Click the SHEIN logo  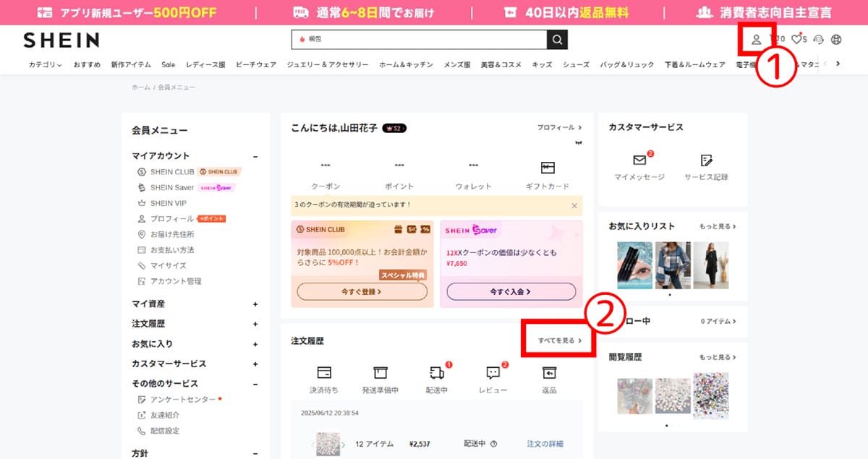pos(61,40)
